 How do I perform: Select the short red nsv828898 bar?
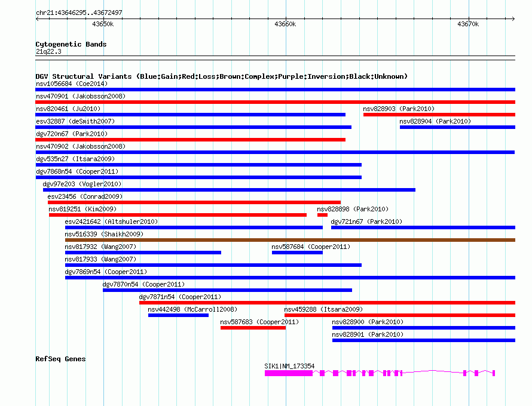[x=322, y=215]
